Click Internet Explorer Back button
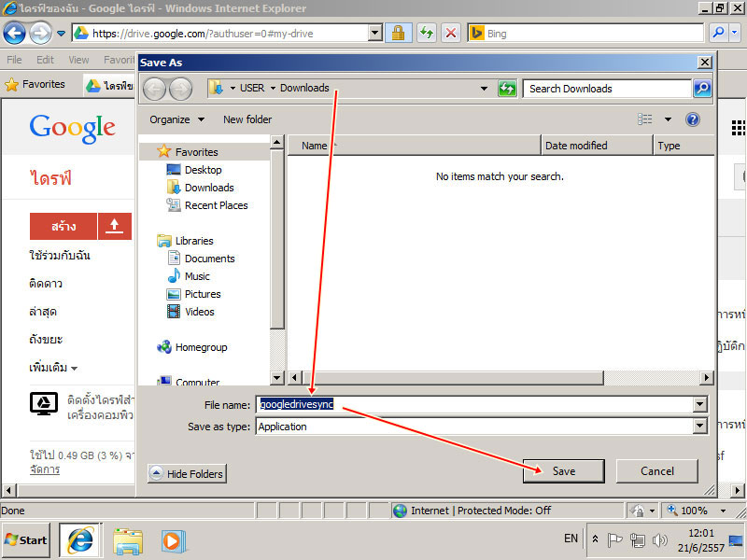Image resolution: width=747 pixels, height=560 pixels. [x=14, y=34]
